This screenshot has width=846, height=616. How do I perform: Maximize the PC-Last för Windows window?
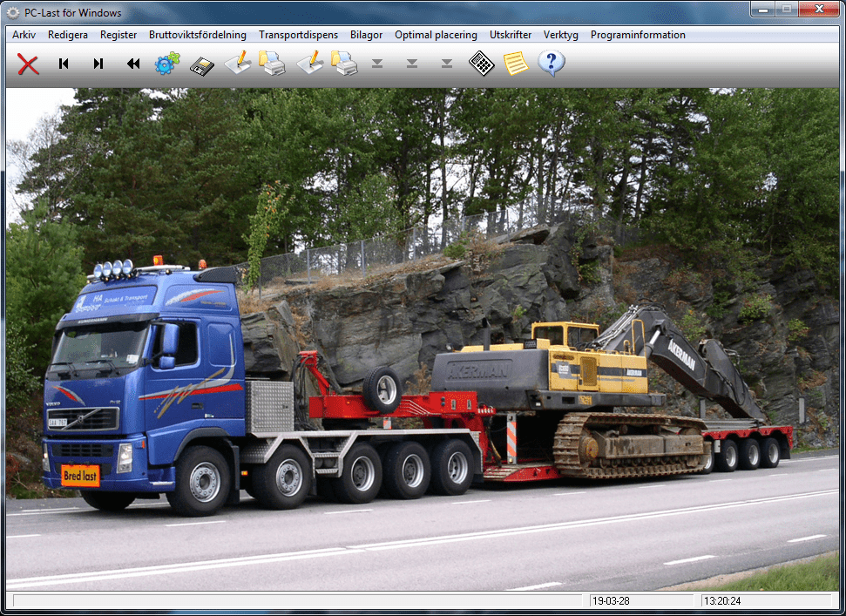coord(787,10)
